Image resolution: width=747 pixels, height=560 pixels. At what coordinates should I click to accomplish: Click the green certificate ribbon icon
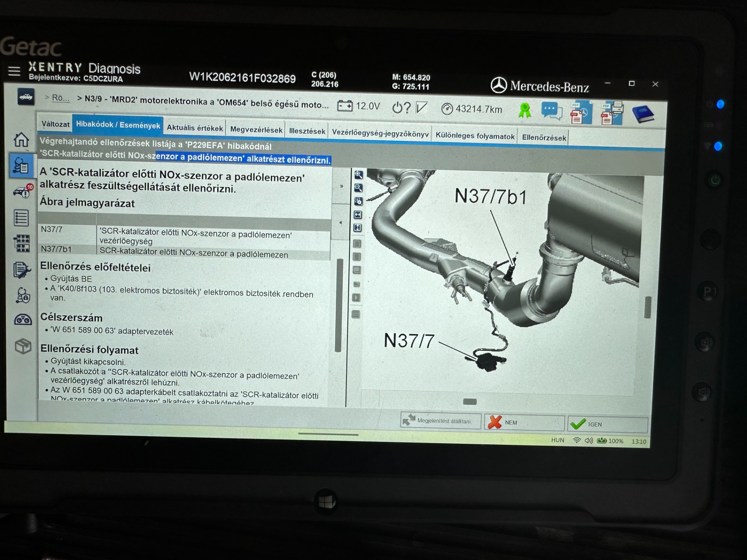(x=524, y=110)
